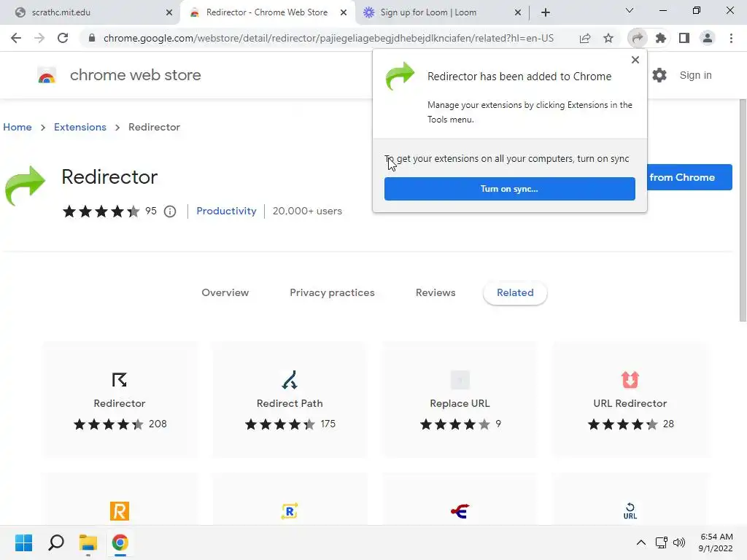Show rating info for 95 reviews

(170, 211)
